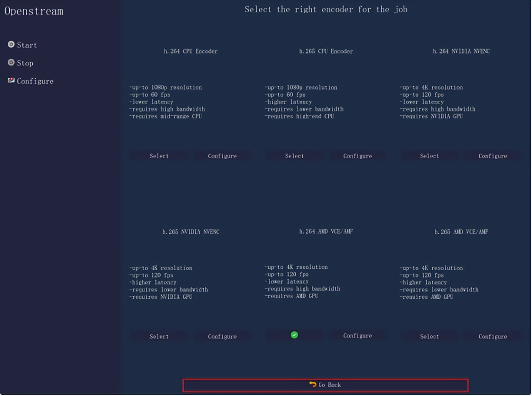Image resolution: width=532 pixels, height=396 pixels.
Task: Click the "h.265 CPU Encoder" card title
Action: (326, 51)
